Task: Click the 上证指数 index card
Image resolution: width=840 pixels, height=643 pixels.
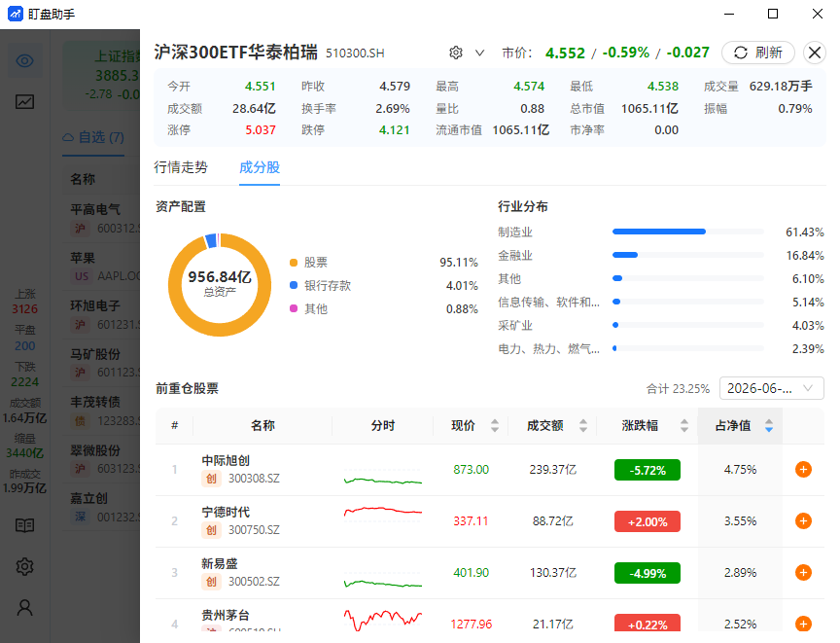Action: point(101,74)
